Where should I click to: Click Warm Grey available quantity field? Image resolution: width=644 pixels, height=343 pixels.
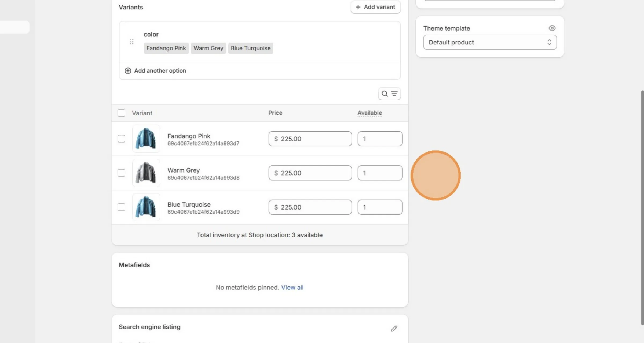380,173
